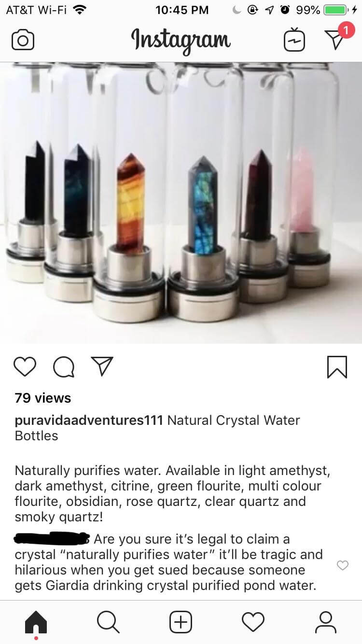
Task: Tap the Instagram logo title
Action: tap(181, 40)
